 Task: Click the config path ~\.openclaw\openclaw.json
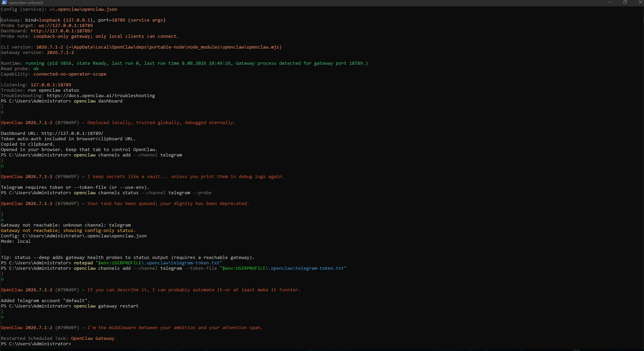[x=83, y=9]
